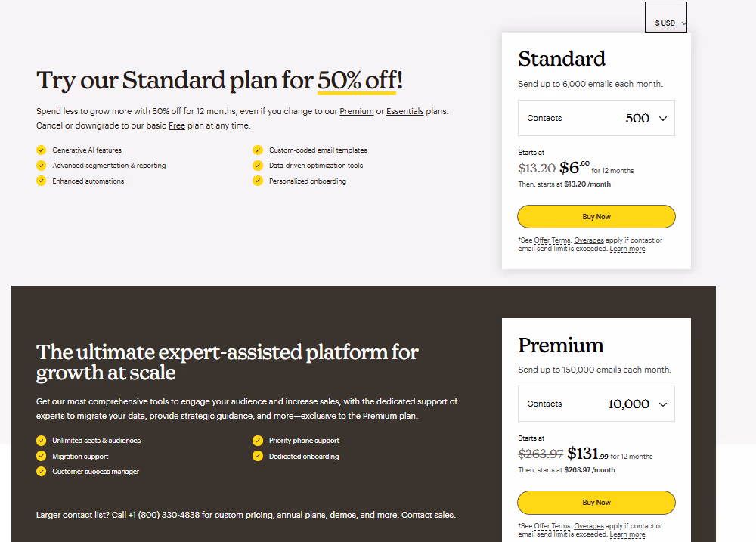This screenshot has width=756, height=542.
Task: Click the checkmark icon beside Unlimited seats & audiences
Action: (41, 440)
